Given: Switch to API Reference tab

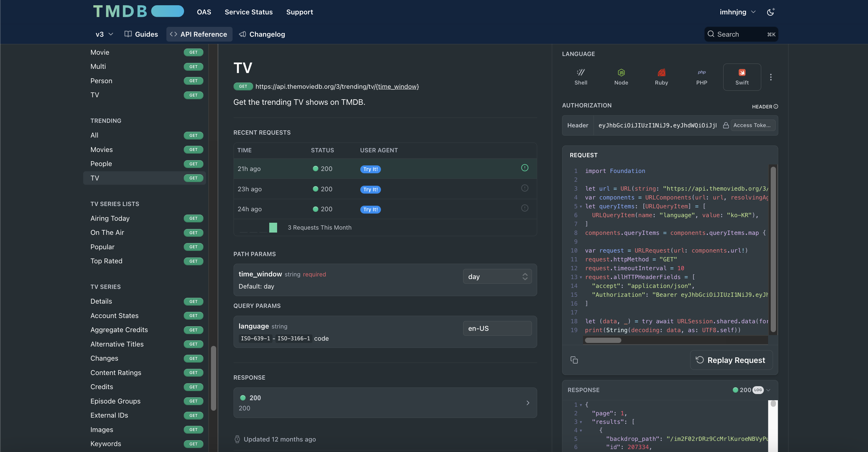Looking at the screenshot, I should pyautogui.click(x=199, y=34).
